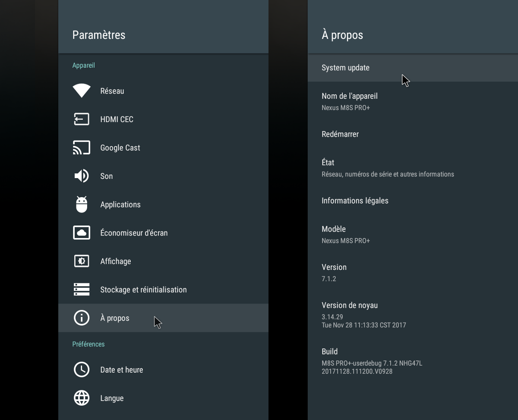
Task: Select Version de noyau entry
Action: tap(413, 314)
